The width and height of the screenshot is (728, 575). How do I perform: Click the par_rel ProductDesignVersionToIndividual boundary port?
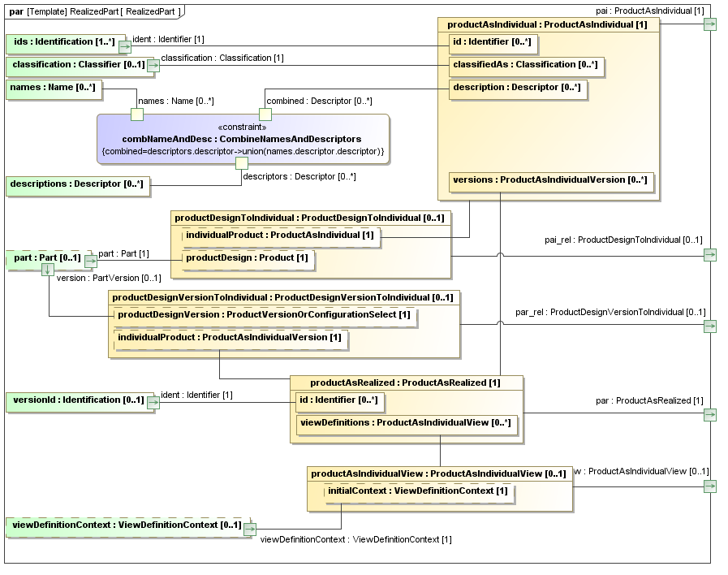coord(710,326)
